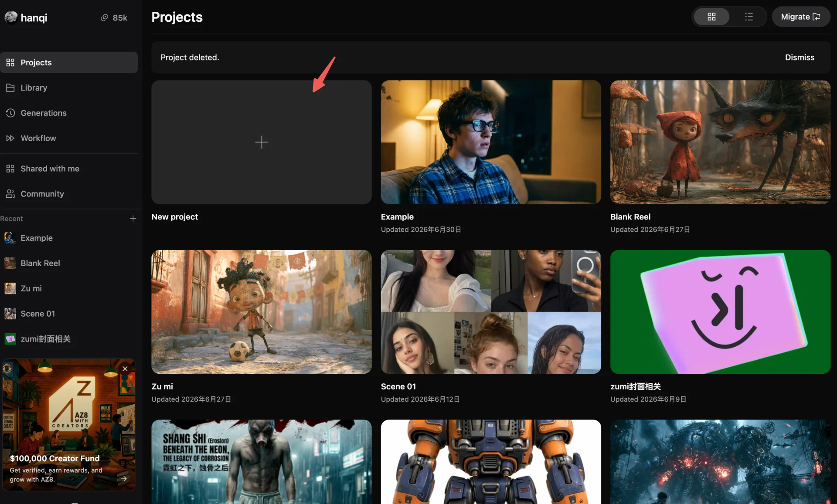Click the Scene 01 project title
This screenshot has width=837, height=504.
point(398,387)
